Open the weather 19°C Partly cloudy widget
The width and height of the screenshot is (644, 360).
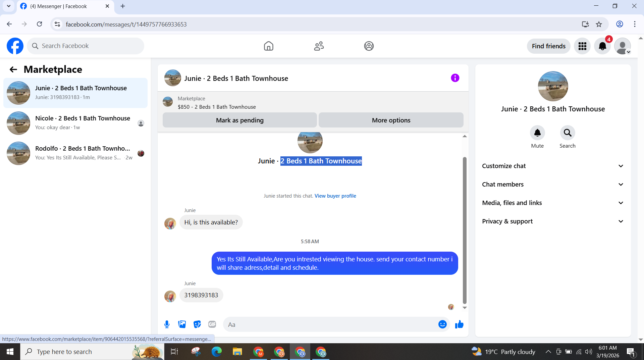(503, 352)
